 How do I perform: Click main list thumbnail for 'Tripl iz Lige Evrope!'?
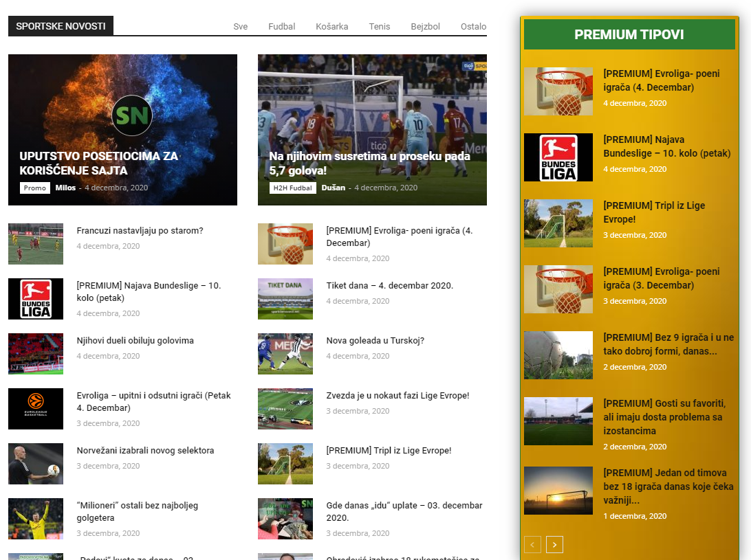tap(285, 464)
